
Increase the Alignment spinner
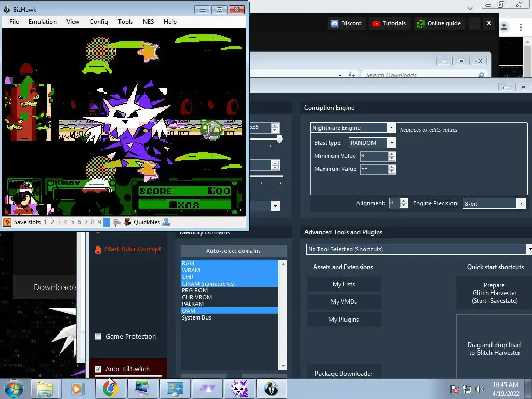[x=403, y=201]
